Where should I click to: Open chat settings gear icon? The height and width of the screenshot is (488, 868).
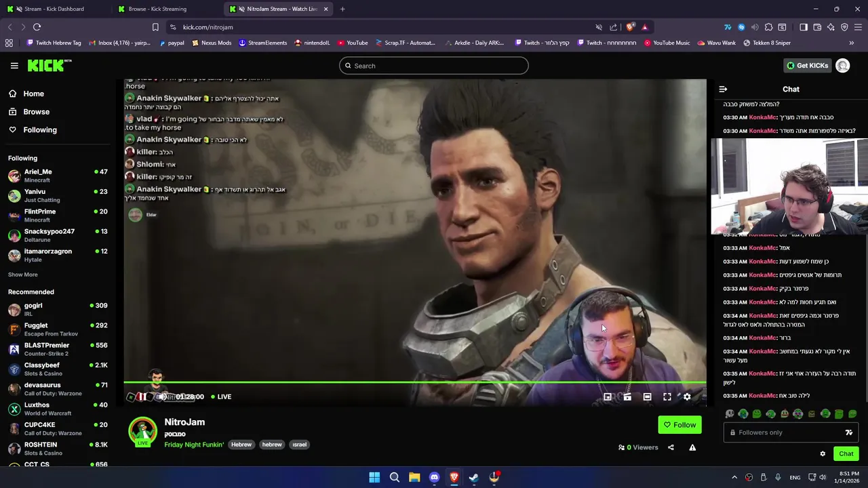[823, 454]
